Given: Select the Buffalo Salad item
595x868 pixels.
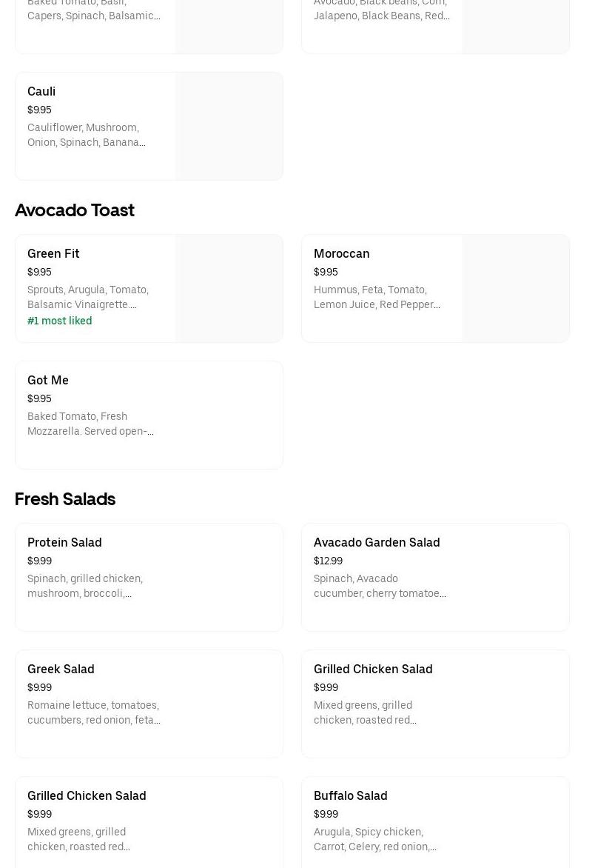Looking at the screenshot, I should pyautogui.click(x=350, y=796).
